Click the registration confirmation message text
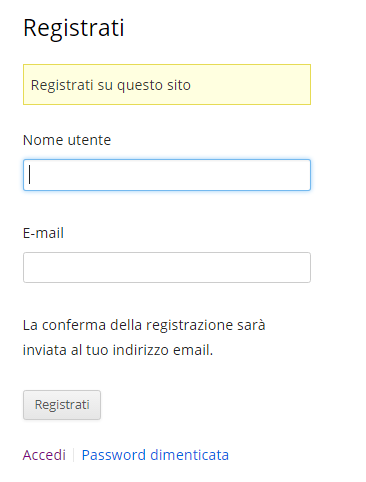This screenshot has width=366, height=482. 144,337
